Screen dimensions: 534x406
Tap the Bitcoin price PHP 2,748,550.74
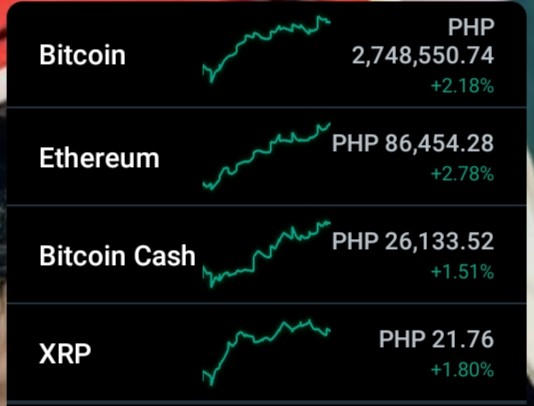(423, 41)
